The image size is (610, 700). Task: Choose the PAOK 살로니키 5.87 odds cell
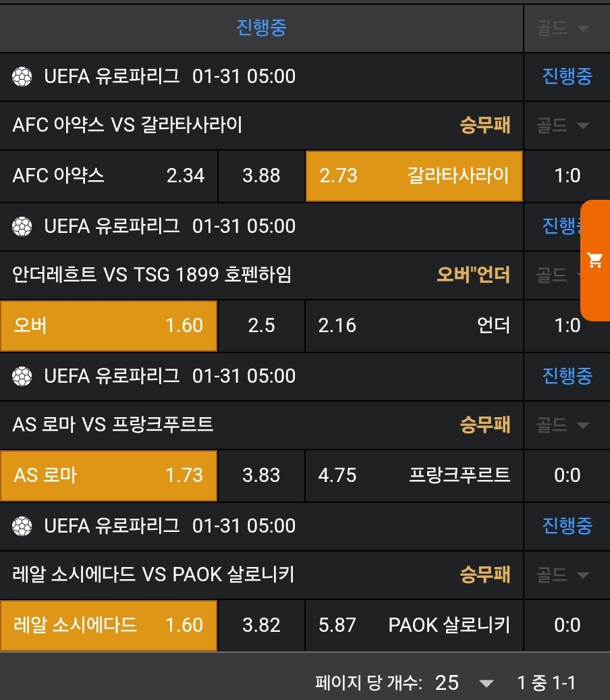[414, 625]
